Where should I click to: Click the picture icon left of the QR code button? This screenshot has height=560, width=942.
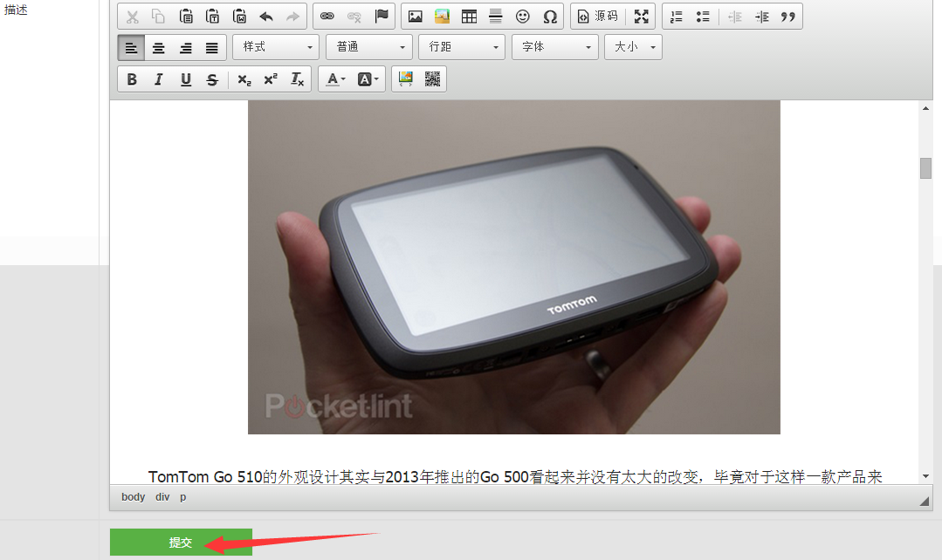point(405,79)
